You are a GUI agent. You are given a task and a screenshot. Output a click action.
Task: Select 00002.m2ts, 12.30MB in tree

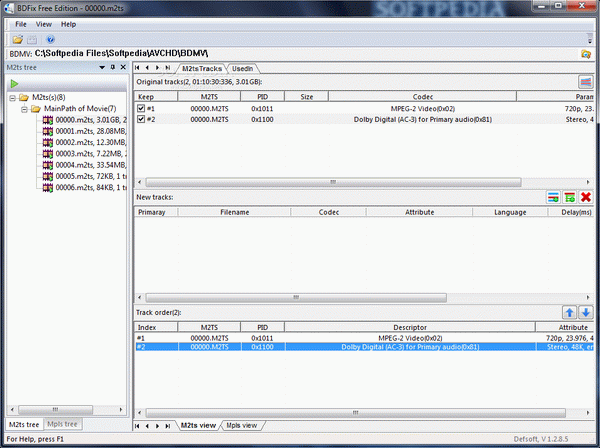coord(91,142)
